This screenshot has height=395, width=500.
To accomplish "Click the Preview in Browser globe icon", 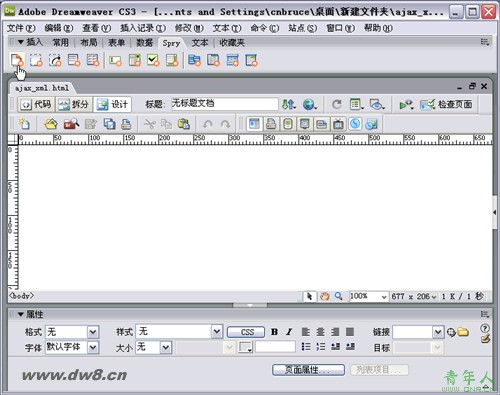I will (310, 104).
